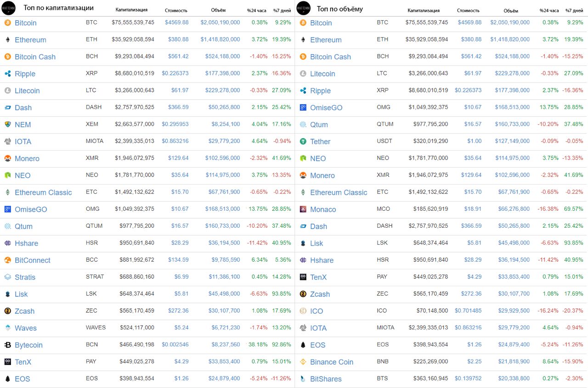
Task: Sort by '%7 дней' in capitalization table
Action: click(x=282, y=10)
